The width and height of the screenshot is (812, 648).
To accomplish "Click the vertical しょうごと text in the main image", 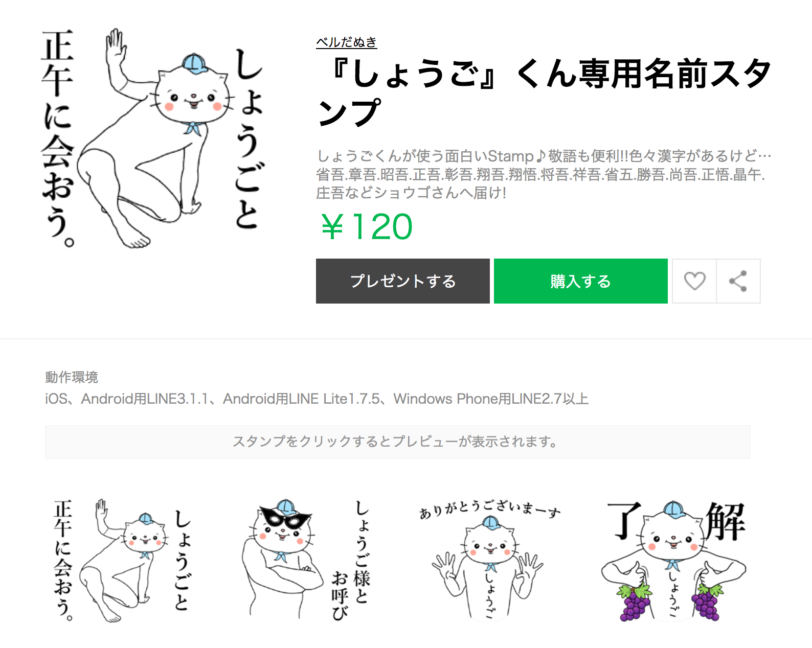I will pos(249,139).
